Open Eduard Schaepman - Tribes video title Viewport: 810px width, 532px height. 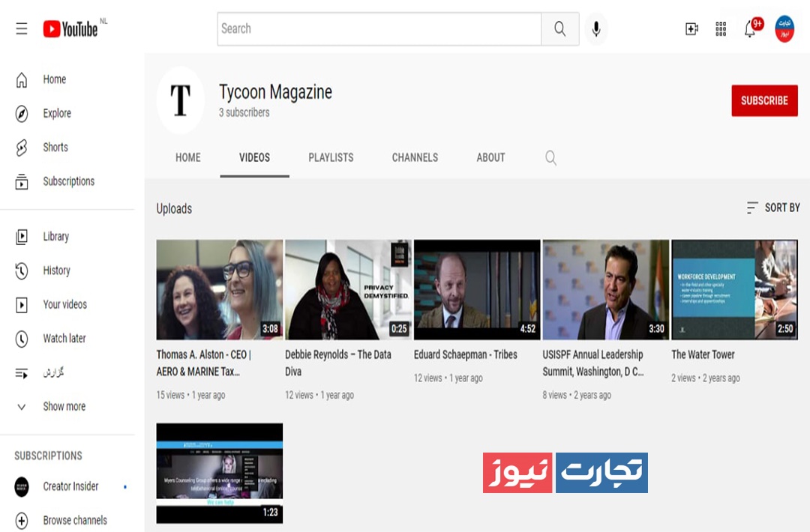(x=466, y=355)
